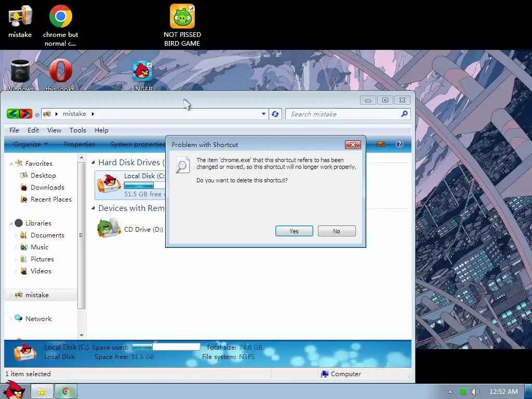The height and width of the screenshot is (399, 532).
Task: Select the CD Drive (D:) icon
Action: click(x=109, y=228)
